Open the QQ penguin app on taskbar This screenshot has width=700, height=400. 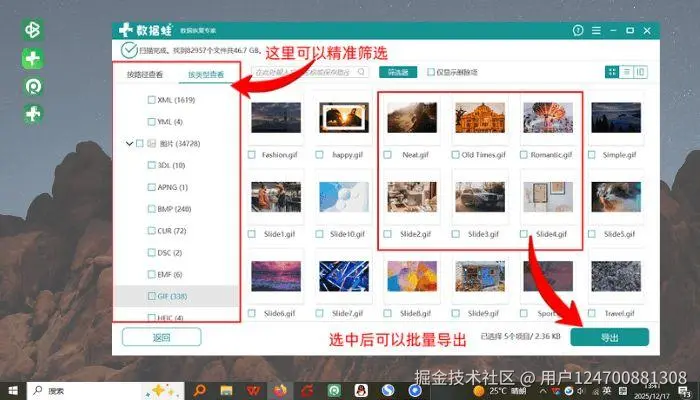click(361, 391)
